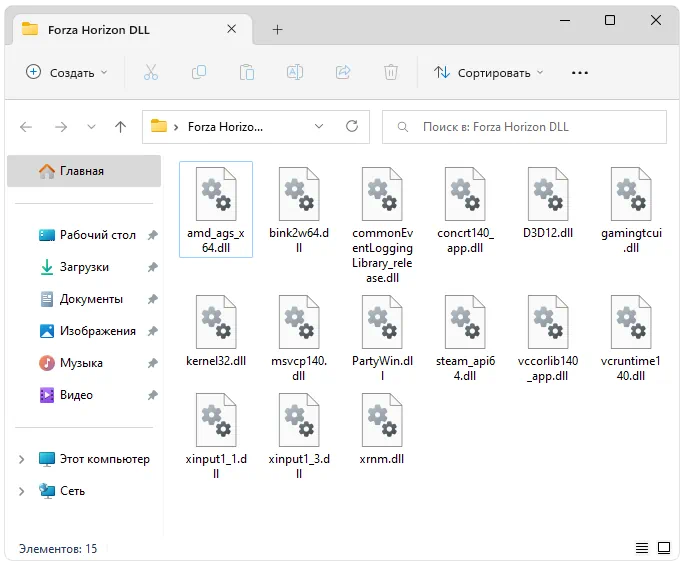Select file PartyWin.dll
The width and height of the screenshot is (683, 567).
point(382,338)
